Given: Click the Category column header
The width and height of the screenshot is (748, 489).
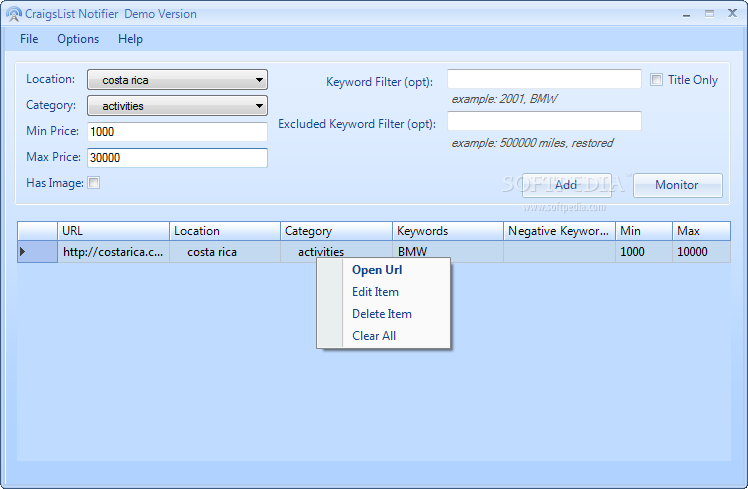Looking at the screenshot, I should 336,231.
